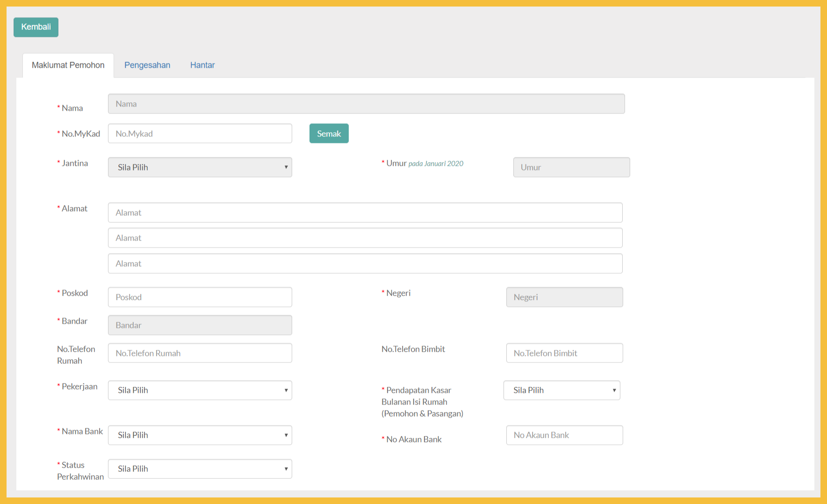Image resolution: width=827 pixels, height=504 pixels.
Task: Focus the No.Telefon Rumah field
Action: click(200, 353)
